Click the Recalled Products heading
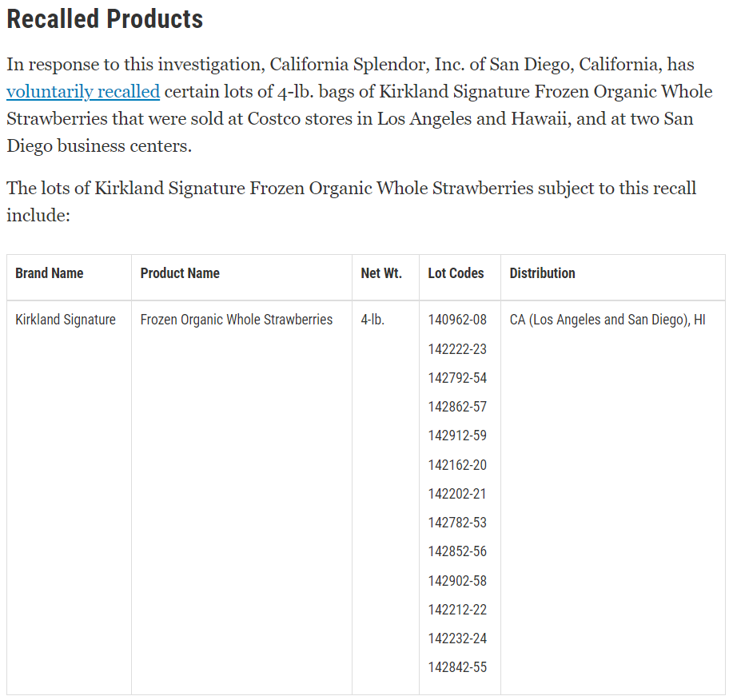 pyautogui.click(x=105, y=19)
